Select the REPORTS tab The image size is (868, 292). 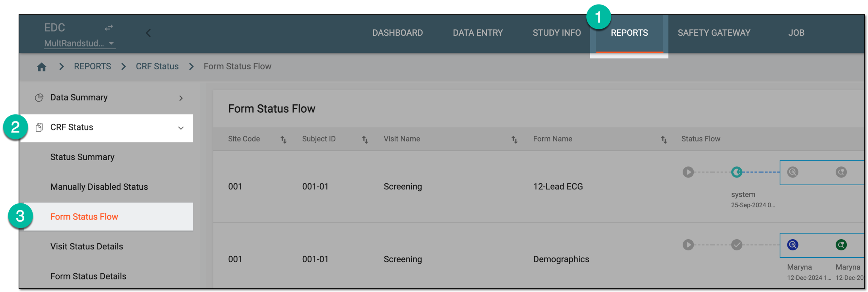pyautogui.click(x=629, y=33)
